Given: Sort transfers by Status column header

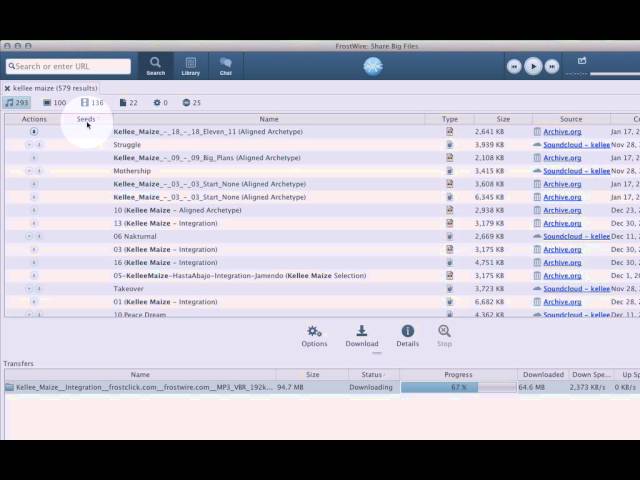Looking at the screenshot, I should click(x=373, y=374).
